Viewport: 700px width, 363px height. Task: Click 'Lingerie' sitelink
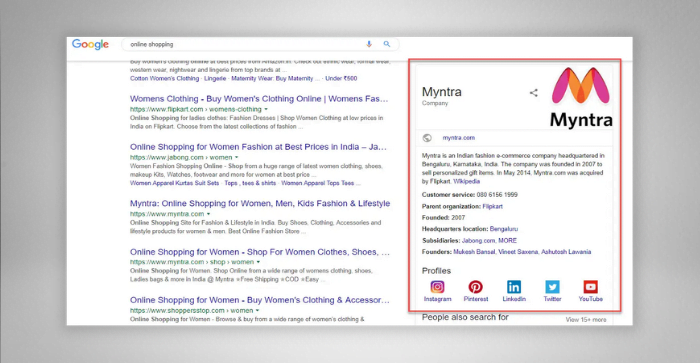point(215,79)
